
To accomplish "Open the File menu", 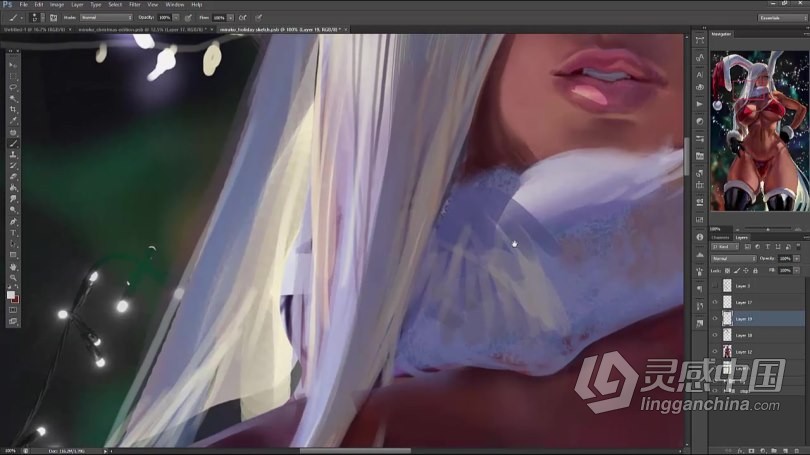I will (23, 5).
